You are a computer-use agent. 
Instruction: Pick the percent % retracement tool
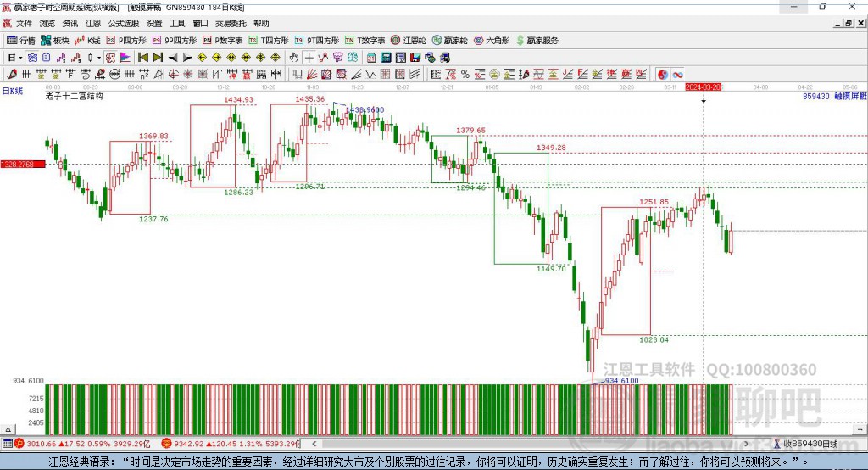pos(465,74)
